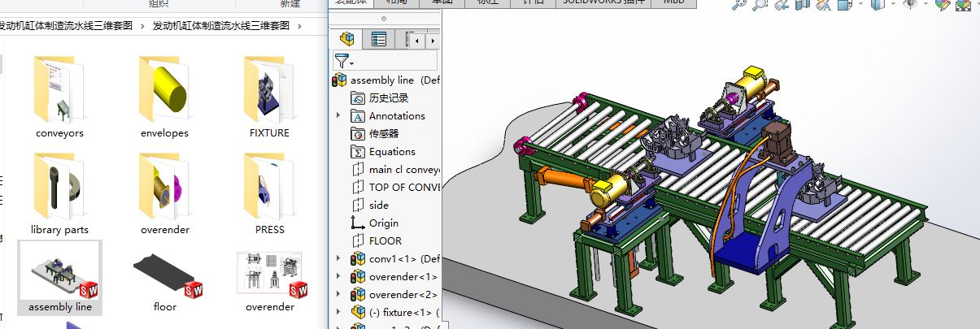Viewport: 980px width, 329px height.
Task: Open the overender folder in Explorer
Action: click(x=164, y=194)
